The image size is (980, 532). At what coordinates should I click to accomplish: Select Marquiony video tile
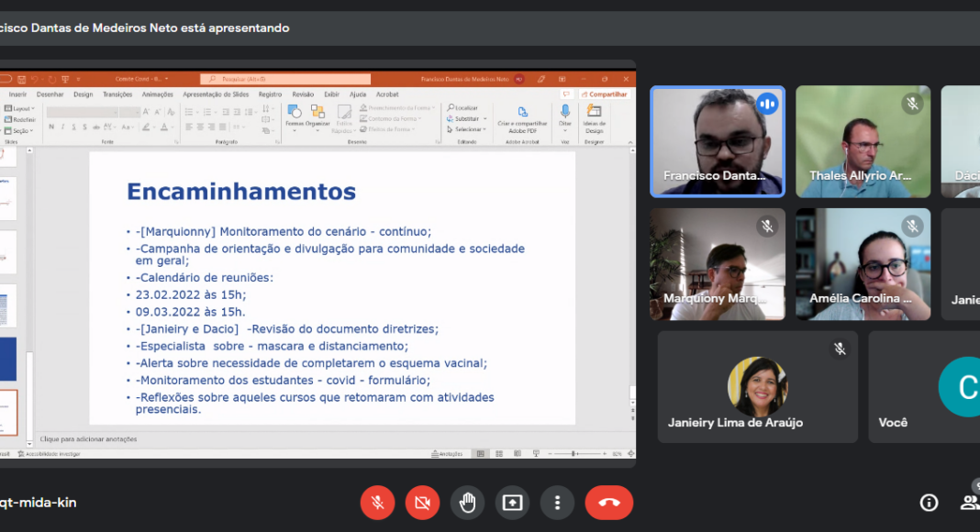pos(718,264)
